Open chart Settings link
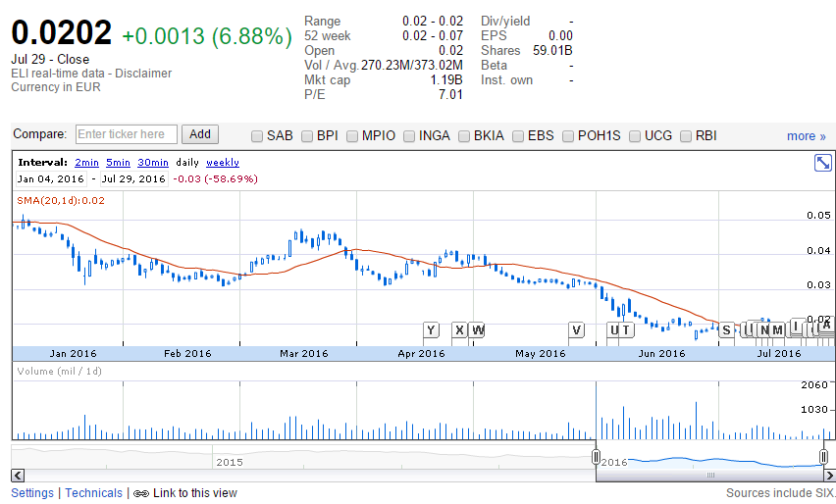This screenshot has width=836, height=504. [x=32, y=493]
